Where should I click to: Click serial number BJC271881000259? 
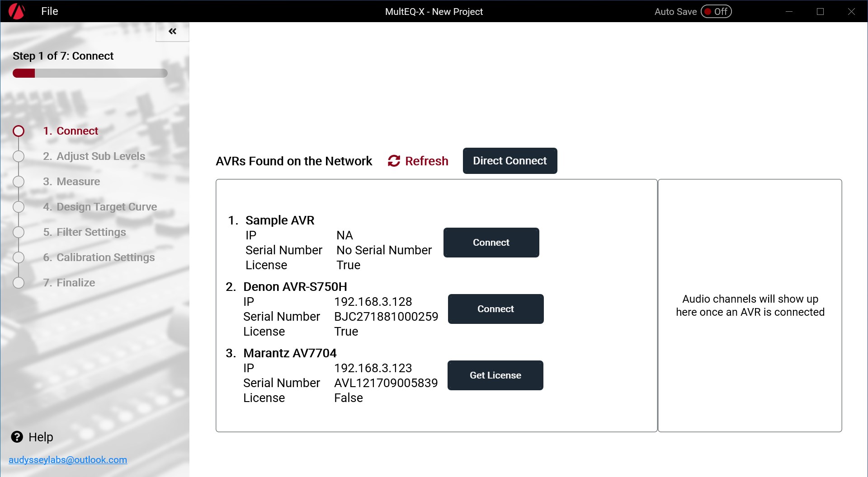point(386,317)
